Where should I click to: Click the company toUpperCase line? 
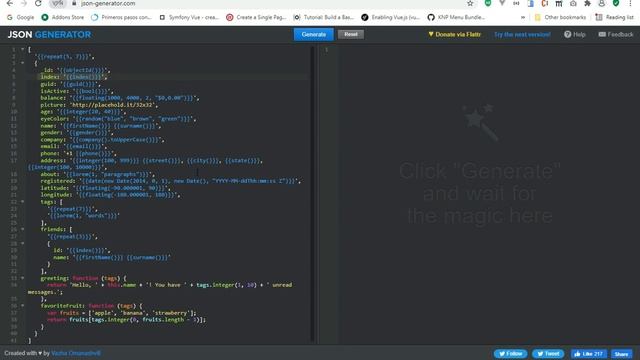coord(102,140)
